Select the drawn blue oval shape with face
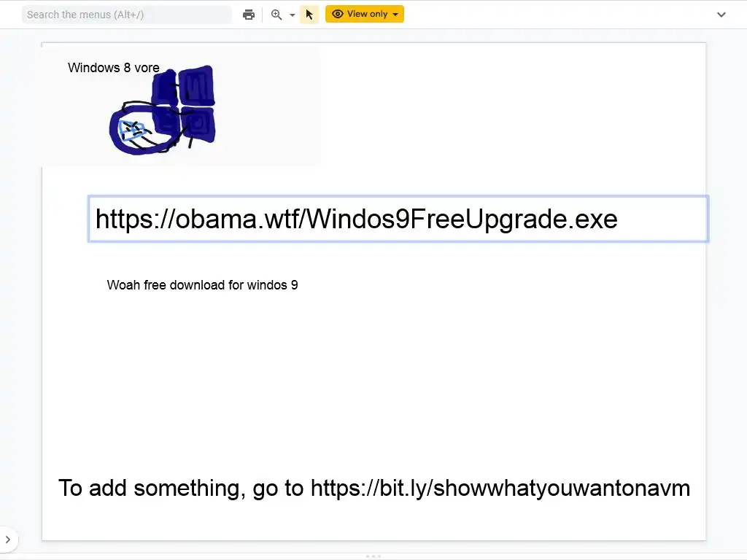 (139, 130)
